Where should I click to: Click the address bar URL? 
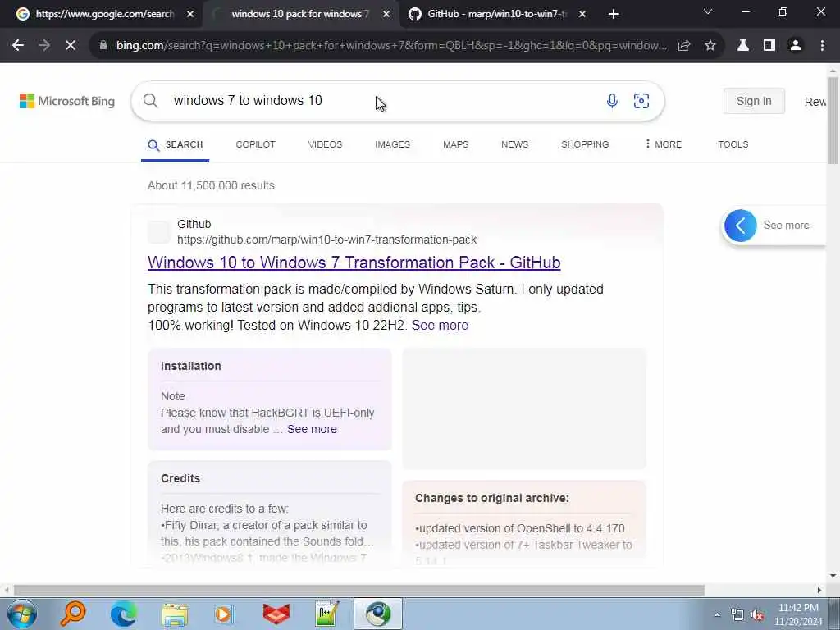(391, 46)
